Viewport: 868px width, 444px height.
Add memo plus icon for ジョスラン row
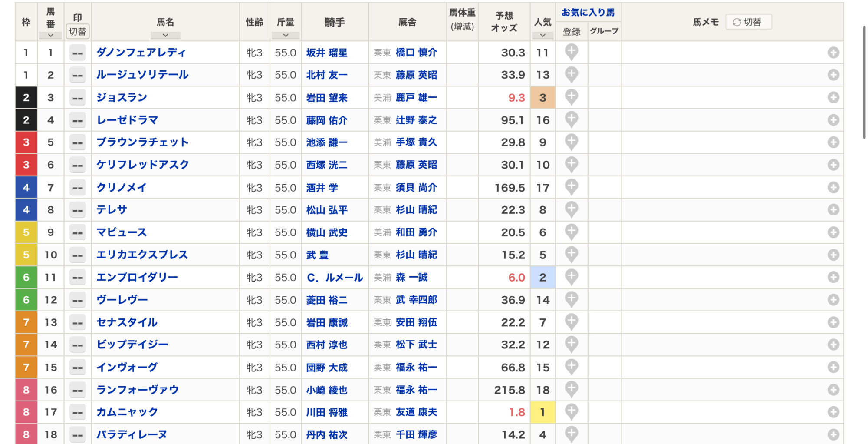(x=833, y=97)
